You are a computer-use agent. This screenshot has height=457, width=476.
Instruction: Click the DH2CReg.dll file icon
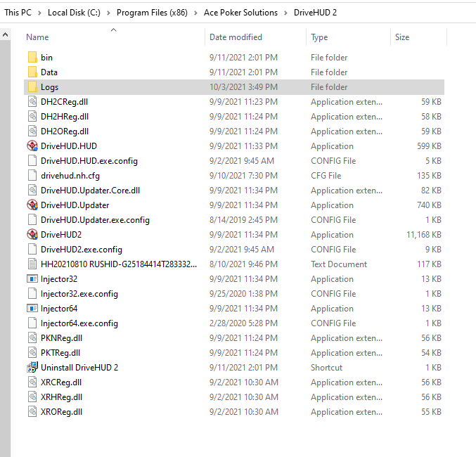click(x=32, y=102)
